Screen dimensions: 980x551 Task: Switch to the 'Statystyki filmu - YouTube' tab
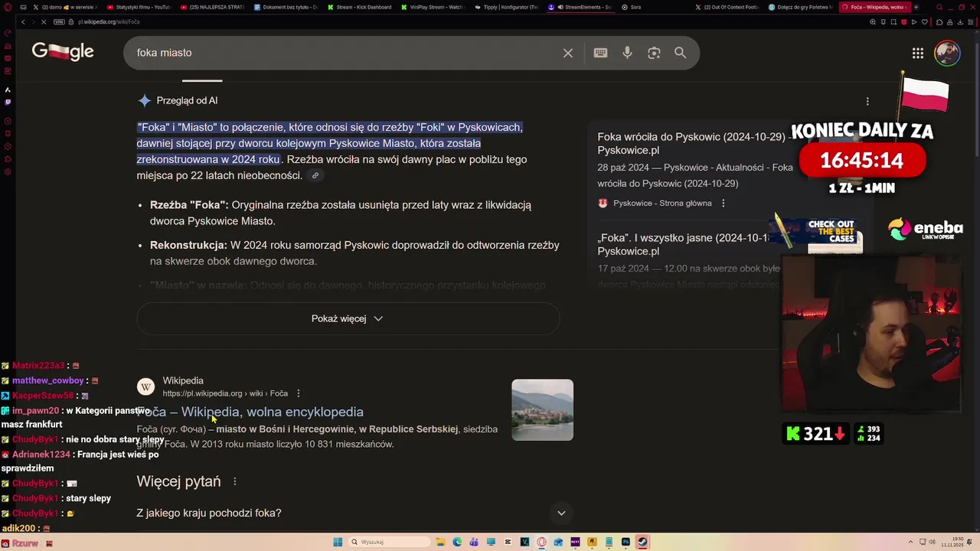tap(140, 7)
